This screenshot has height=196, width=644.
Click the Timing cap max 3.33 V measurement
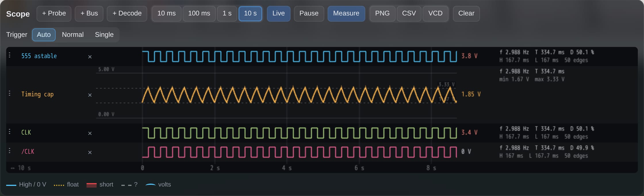549,79
